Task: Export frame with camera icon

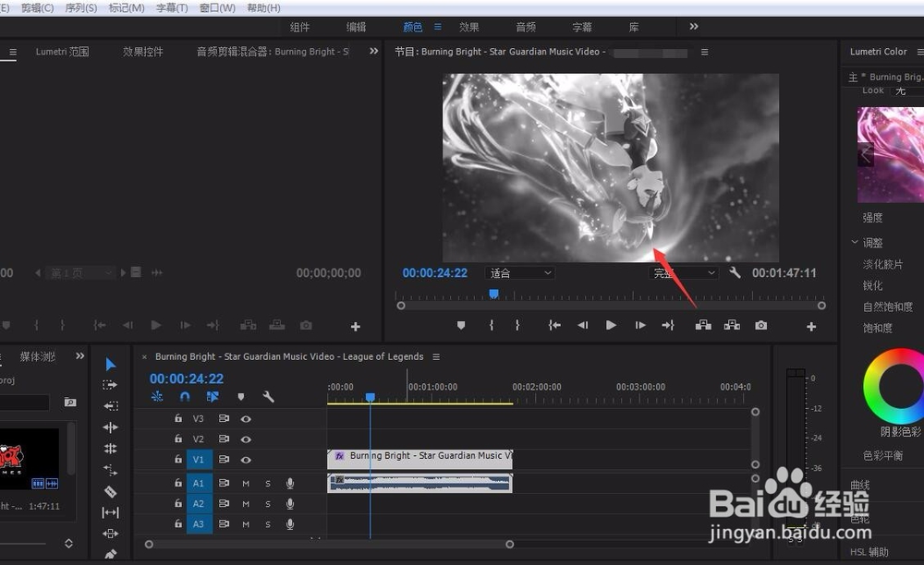Action: click(761, 325)
